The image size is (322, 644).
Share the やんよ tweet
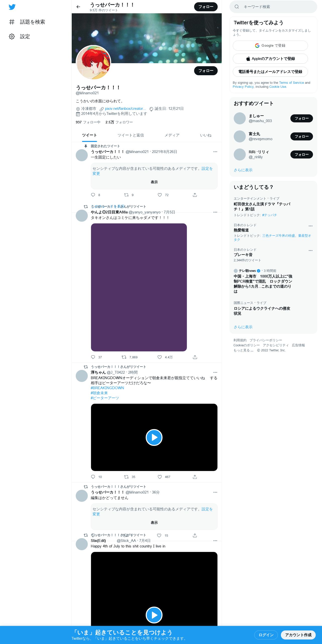point(195,357)
